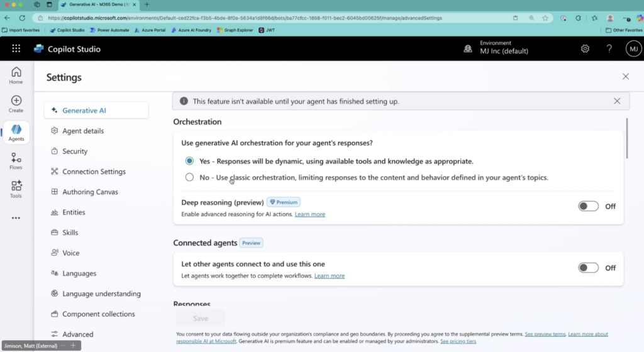Open Power Automate bookmark
Screen dimensions: 644x352
pos(109,30)
